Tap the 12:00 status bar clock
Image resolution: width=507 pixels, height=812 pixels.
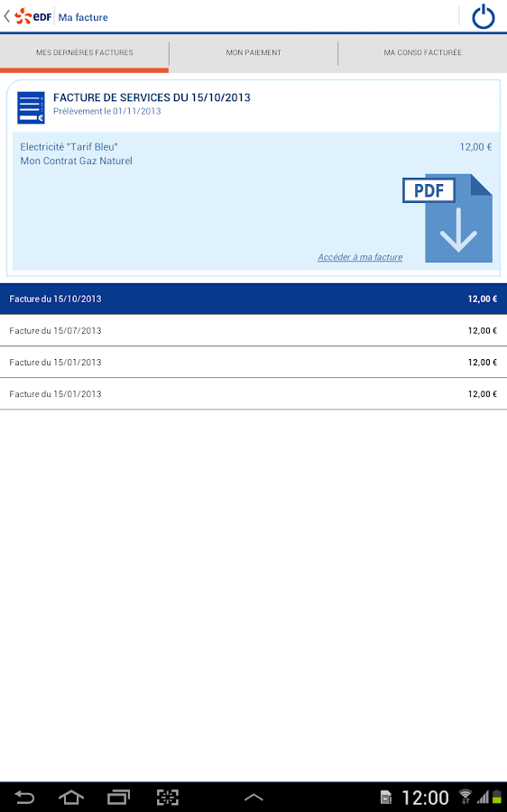pos(425,798)
